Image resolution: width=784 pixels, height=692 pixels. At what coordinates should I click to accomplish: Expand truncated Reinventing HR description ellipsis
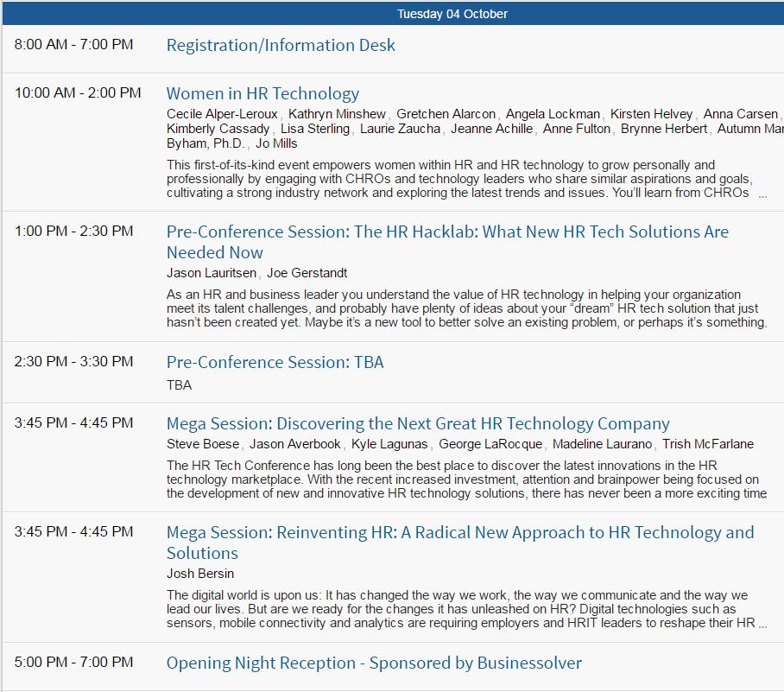762,624
